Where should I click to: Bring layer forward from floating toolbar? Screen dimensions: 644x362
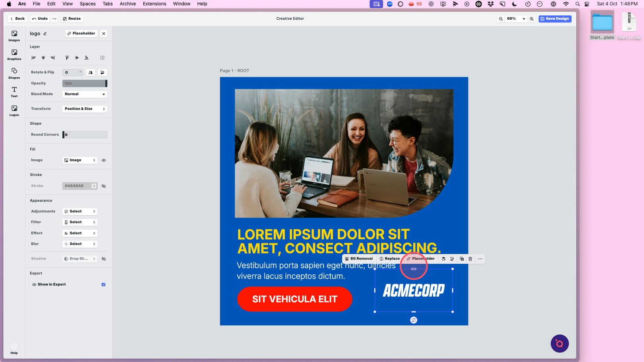click(444, 259)
